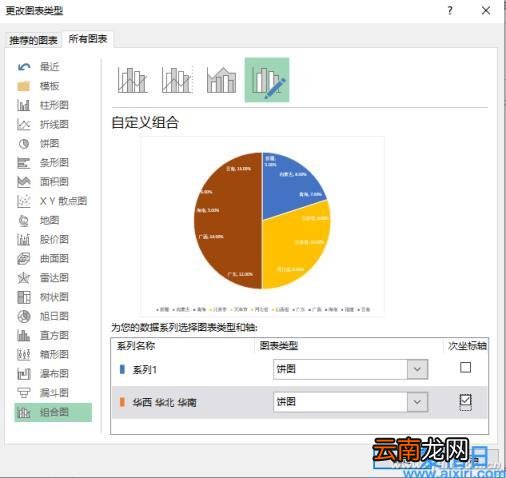This screenshot has height=478, width=506.
Task: Open the dialog help question mark
Action: 450,11
